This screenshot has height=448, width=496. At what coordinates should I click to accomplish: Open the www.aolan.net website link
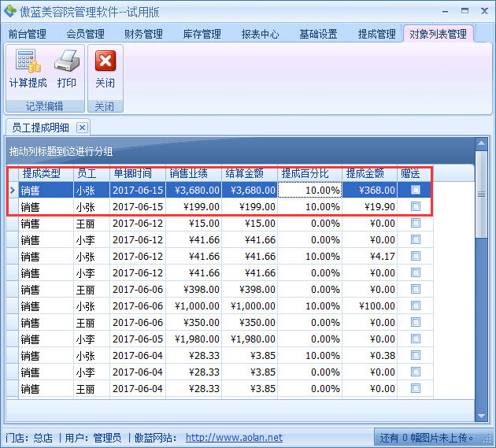(x=234, y=438)
